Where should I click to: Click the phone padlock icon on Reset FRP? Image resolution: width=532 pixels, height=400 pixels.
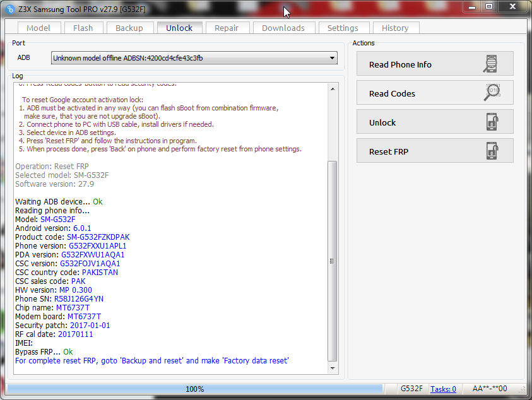point(492,151)
